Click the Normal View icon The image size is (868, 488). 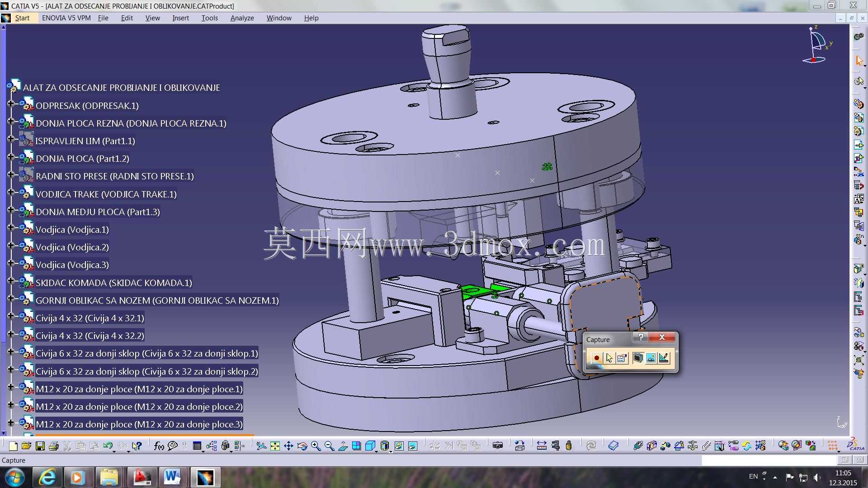point(343,446)
